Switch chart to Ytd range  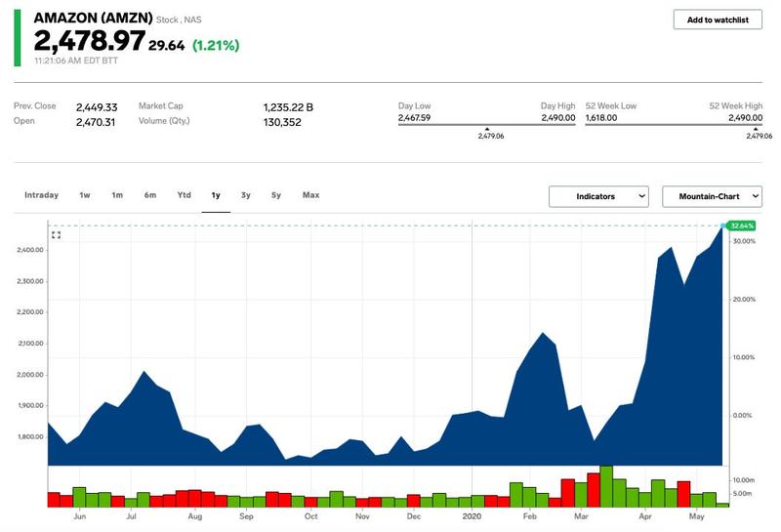[184, 195]
